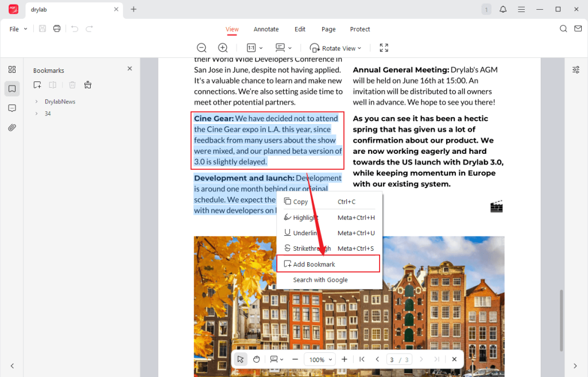This screenshot has width=588, height=377.
Task: Open the Comments panel in the sidebar
Action: pyautogui.click(x=11, y=108)
